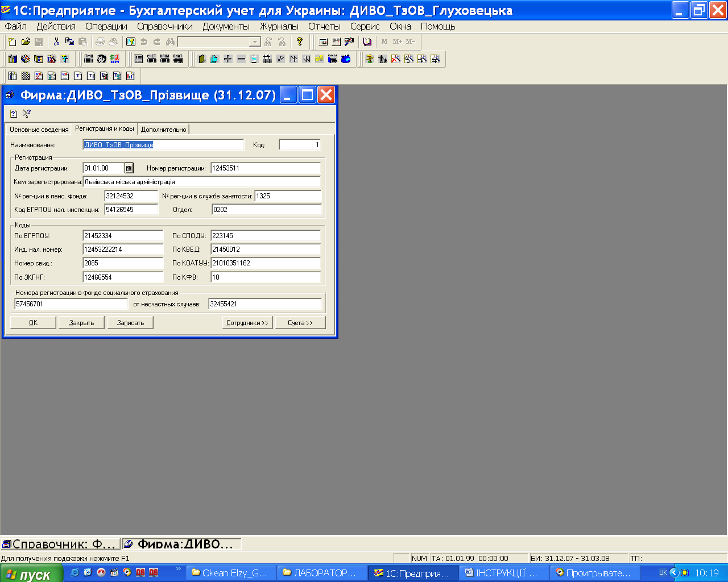Click the Отдел field containing 0202
Screen dimensions: 728x582
point(267,210)
